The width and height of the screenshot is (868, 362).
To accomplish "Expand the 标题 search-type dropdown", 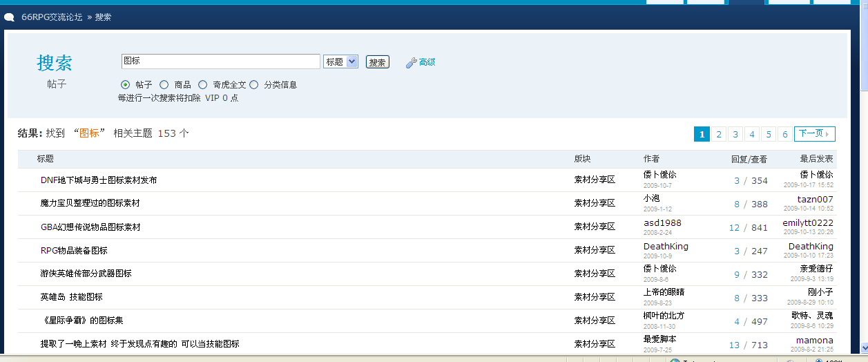I will click(x=340, y=61).
